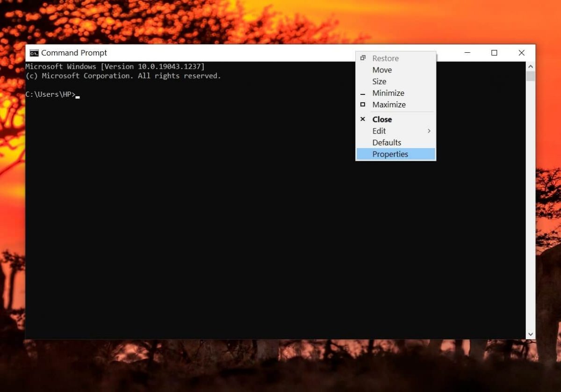Select Move from the context menu
Image resolution: width=561 pixels, height=392 pixels.
tap(382, 70)
